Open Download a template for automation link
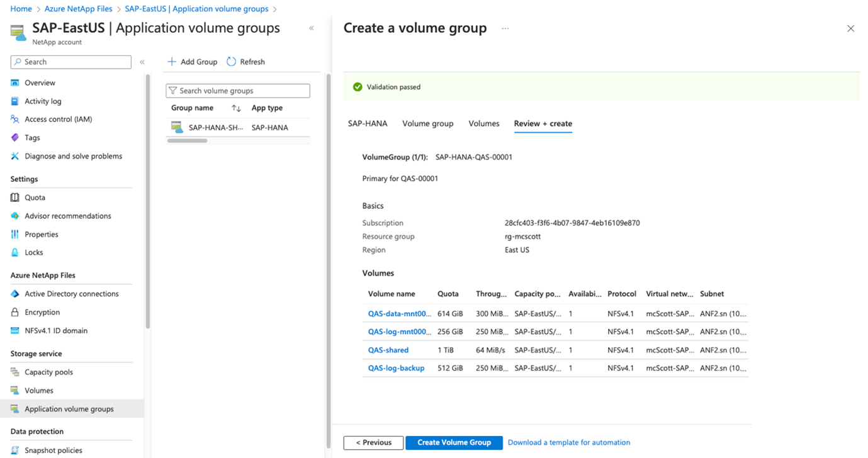The height and width of the screenshot is (458, 868). 569,443
